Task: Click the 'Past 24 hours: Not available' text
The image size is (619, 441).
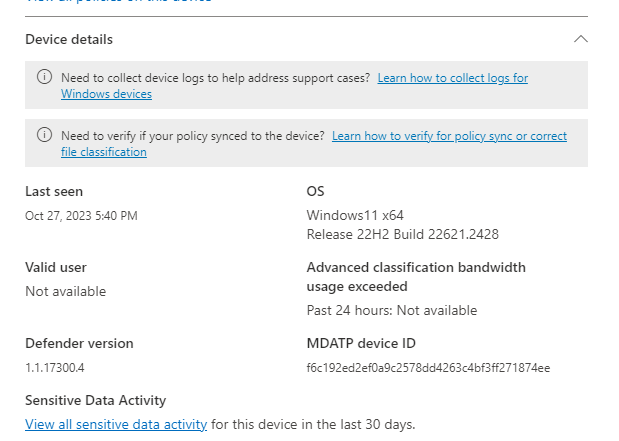Action: (391, 310)
